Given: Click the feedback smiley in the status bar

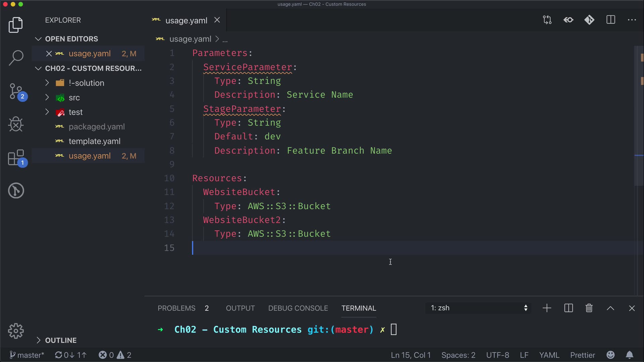Looking at the screenshot, I should point(610,355).
